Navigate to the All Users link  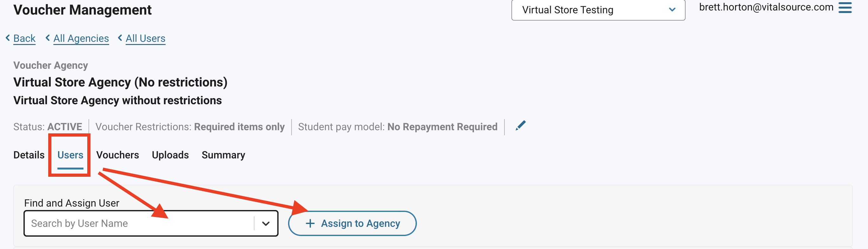[145, 38]
